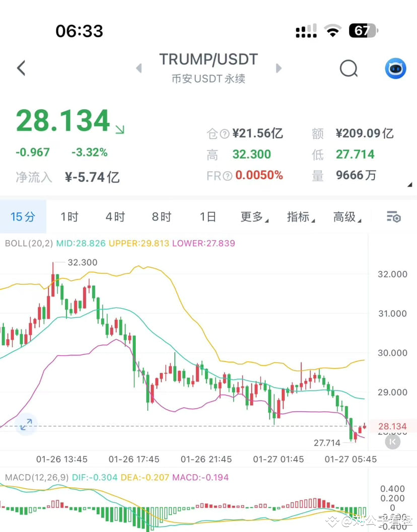Tap the 32.000 price axis label
Viewport: 417px width, 532px height.
392,274
